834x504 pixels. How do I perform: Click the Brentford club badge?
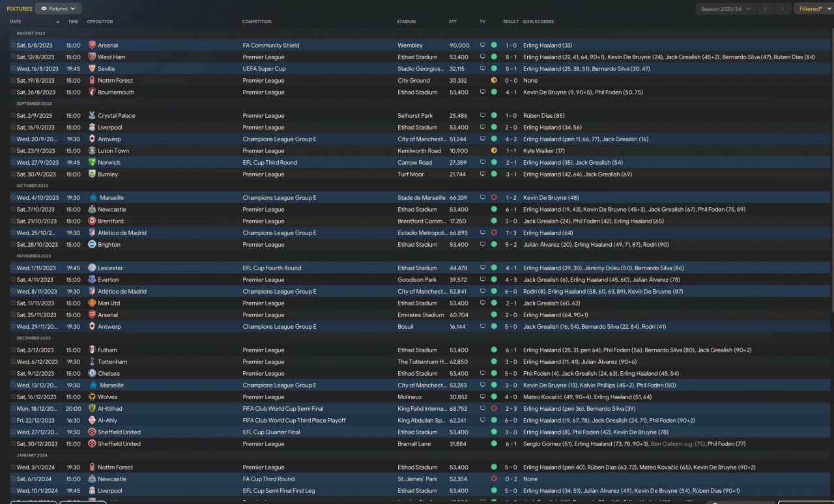click(92, 221)
